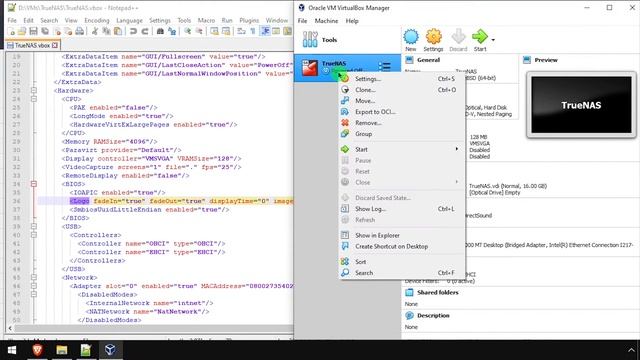Screen dimensions: 640x360
Task: Open the Macro menu in Notepad++
Action: [206, 20]
